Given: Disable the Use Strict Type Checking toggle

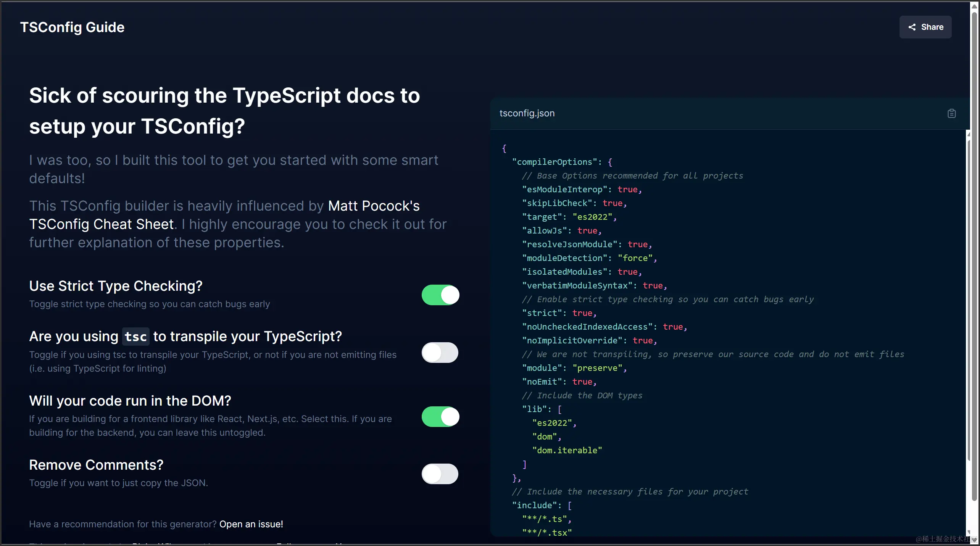Looking at the screenshot, I should 440,295.
